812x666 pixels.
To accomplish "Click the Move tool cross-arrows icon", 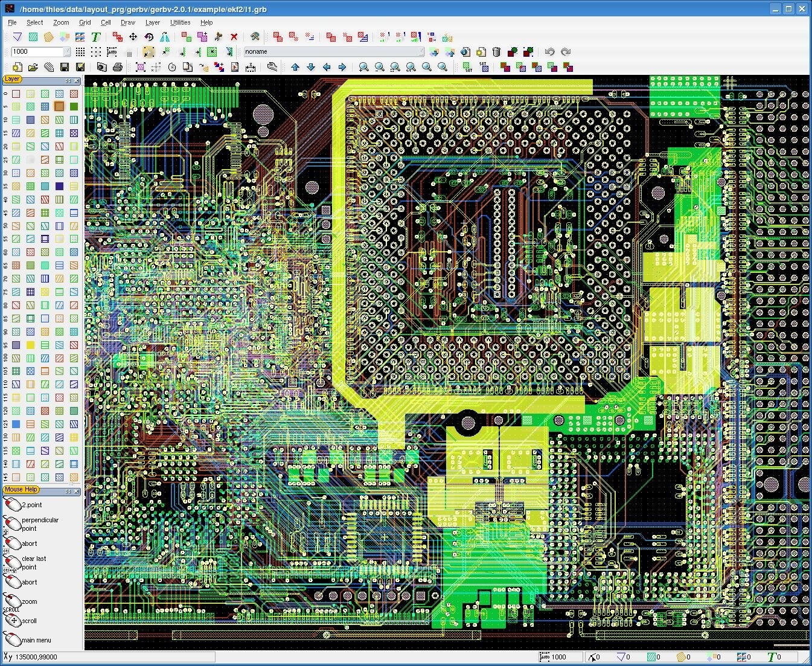I will [x=133, y=37].
